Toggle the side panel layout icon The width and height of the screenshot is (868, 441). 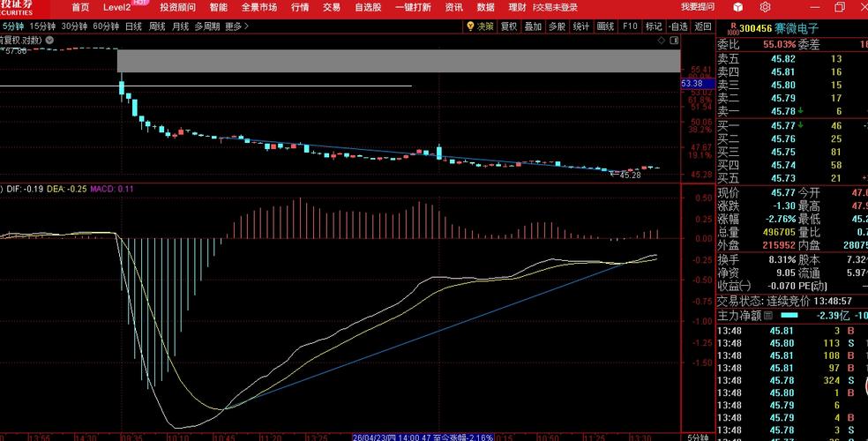(674, 41)
